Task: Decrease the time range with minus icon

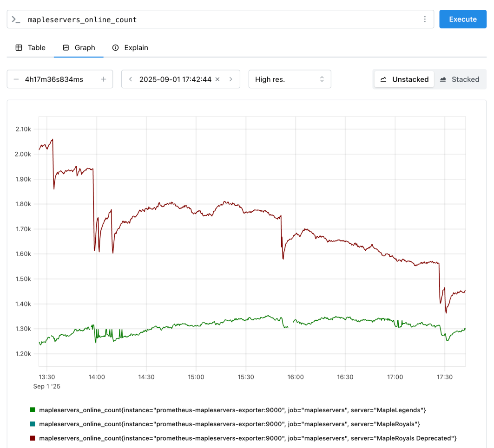Action: click(x=16, y=79)
